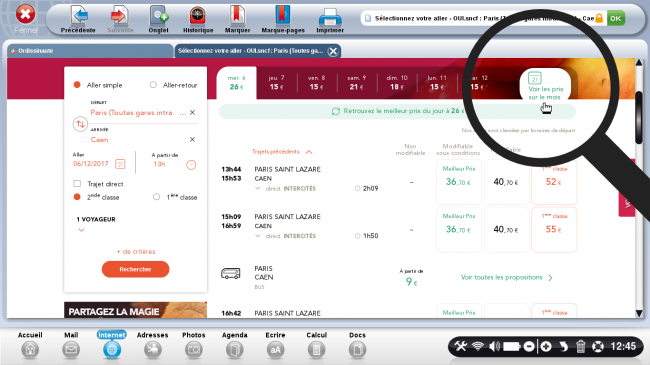This screenshot has height=365, width=650.
Task: Open a new Onglet
Action: click(x=158, y=16)
